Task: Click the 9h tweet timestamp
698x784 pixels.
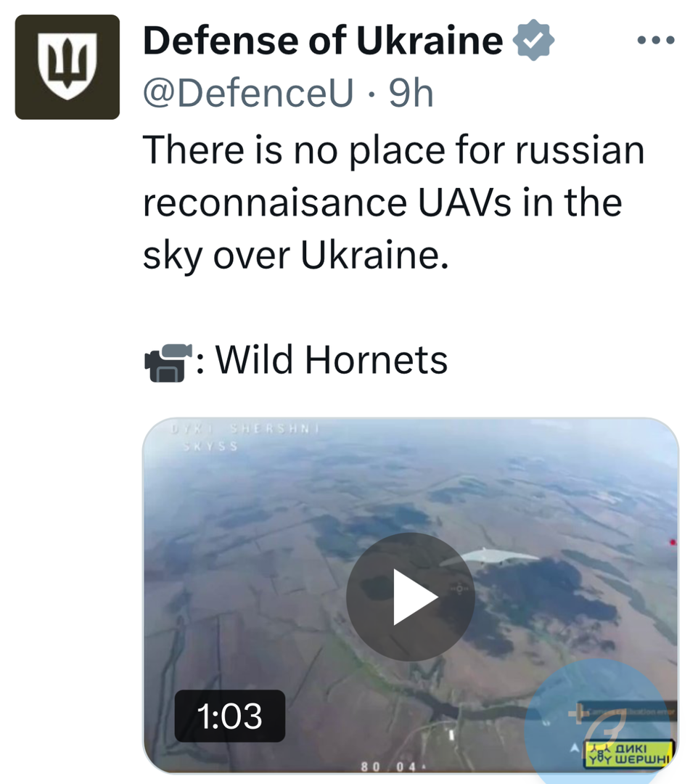Action: [x=411, y=93]
